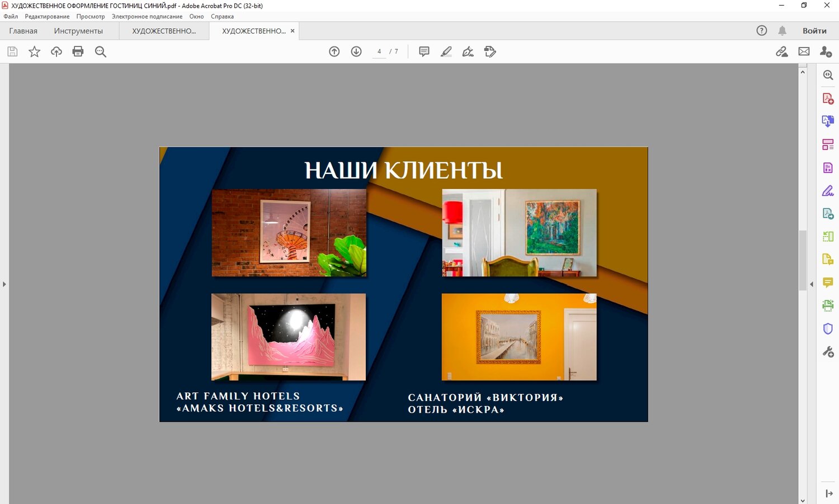Screen dimensions: 839x504
Task: Click the orange wall framed painting image
Action: click(x=519, y=337)
